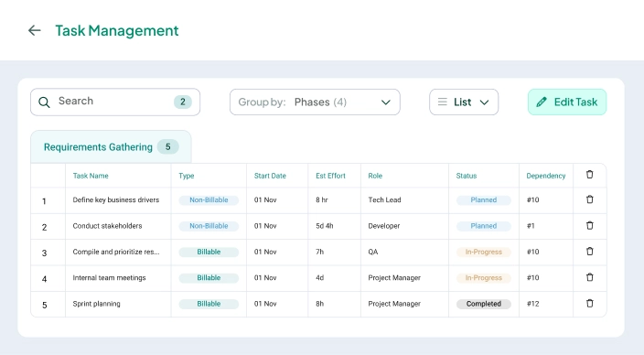Select task Sprint planning
This screenshot has width=644, height=355.
97,304
